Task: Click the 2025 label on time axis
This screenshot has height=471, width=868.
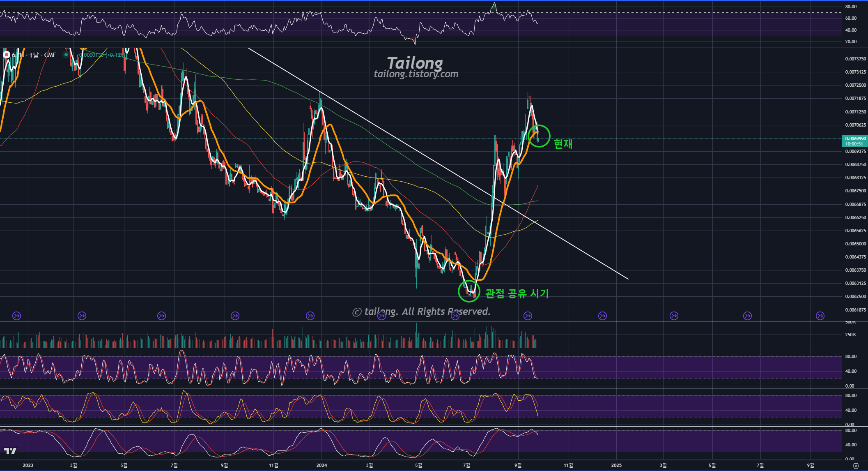Action: (x=616, y=465)
